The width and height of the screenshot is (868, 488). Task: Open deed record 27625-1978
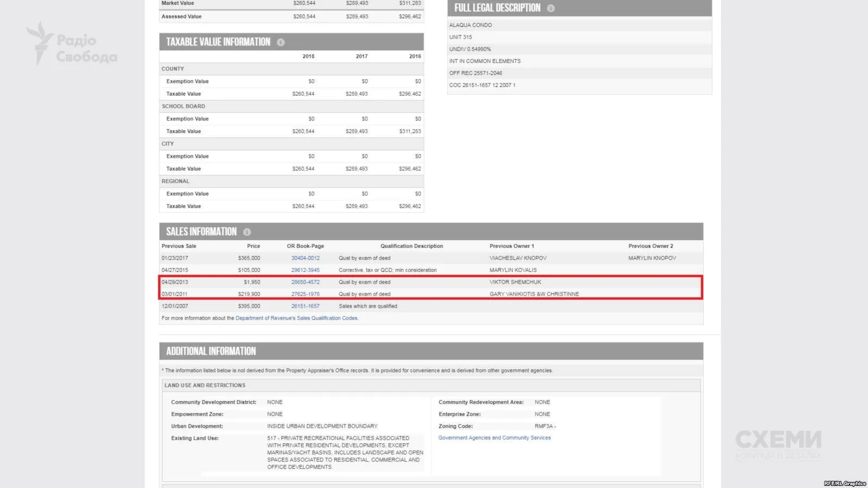pyautogui.click(x=305, y=294)
